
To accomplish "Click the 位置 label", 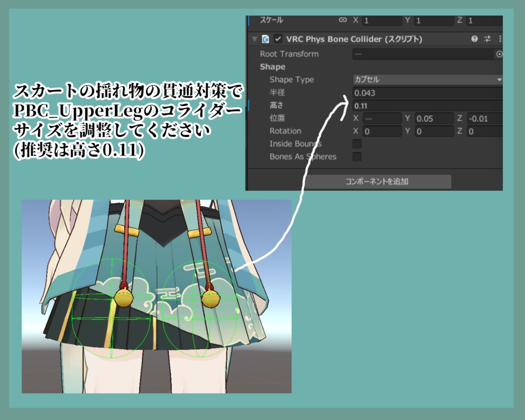I will pos(277,118).
